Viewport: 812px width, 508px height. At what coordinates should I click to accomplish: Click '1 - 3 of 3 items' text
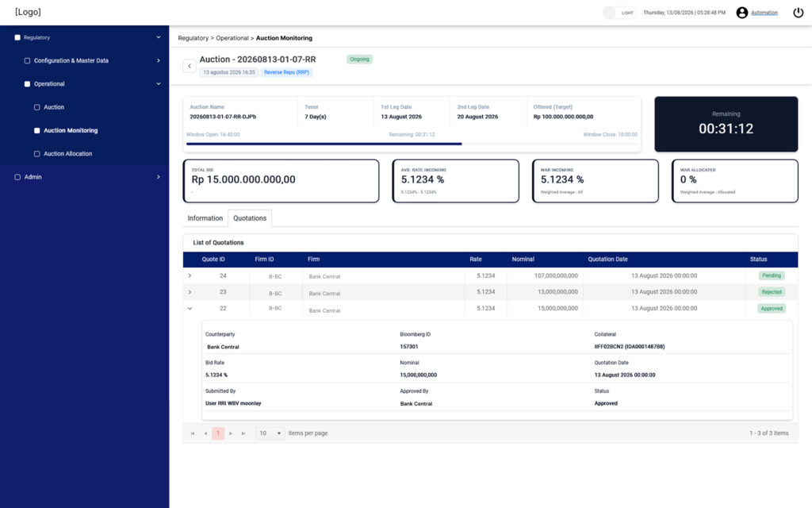(x=768, y=433)
